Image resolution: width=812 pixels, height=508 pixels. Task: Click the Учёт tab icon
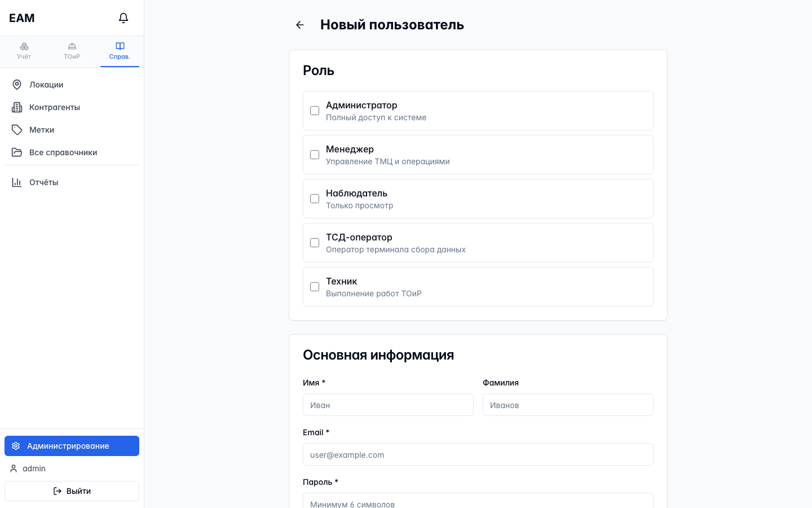(x=24, y=46)
